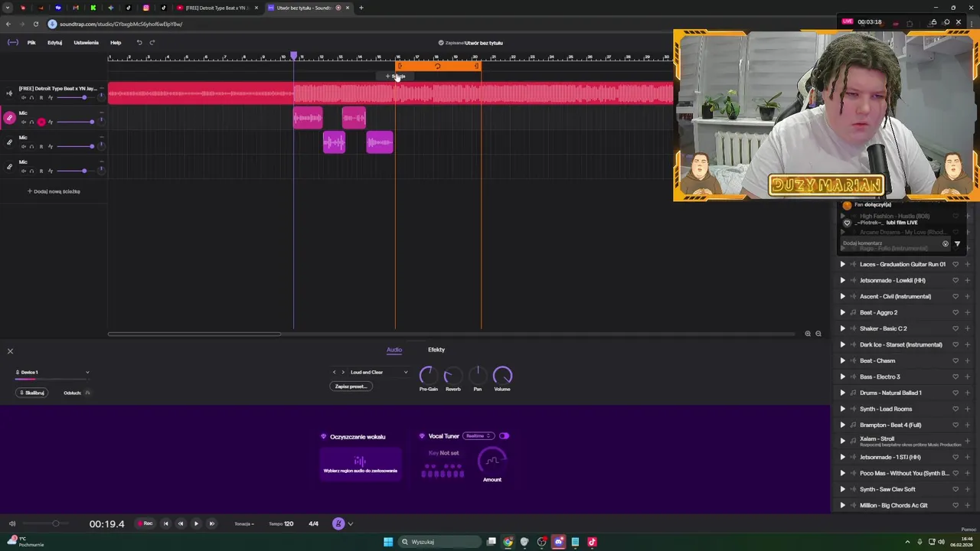980x551 pixels.
Task: Open the Device 1 input dropdown
Action: pos(52,372)
